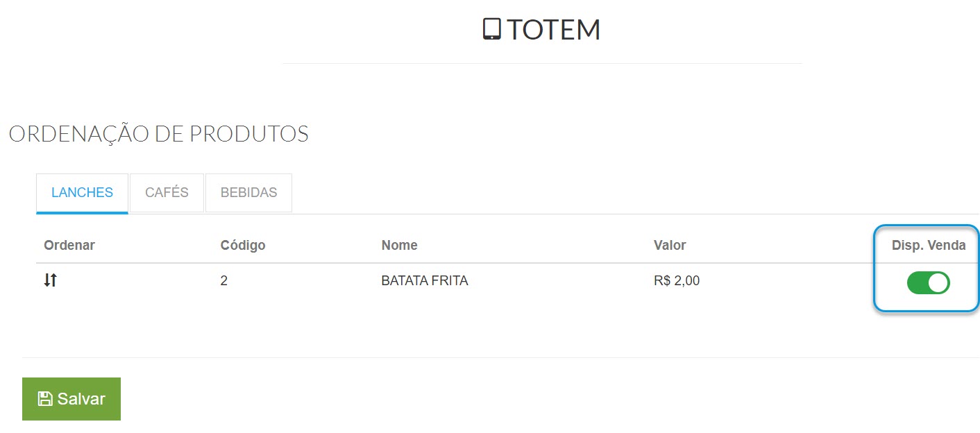This screenshot has width=980, height=433.
Task: Click the R$ 2,00 price value
Action: tap(677, 281)
